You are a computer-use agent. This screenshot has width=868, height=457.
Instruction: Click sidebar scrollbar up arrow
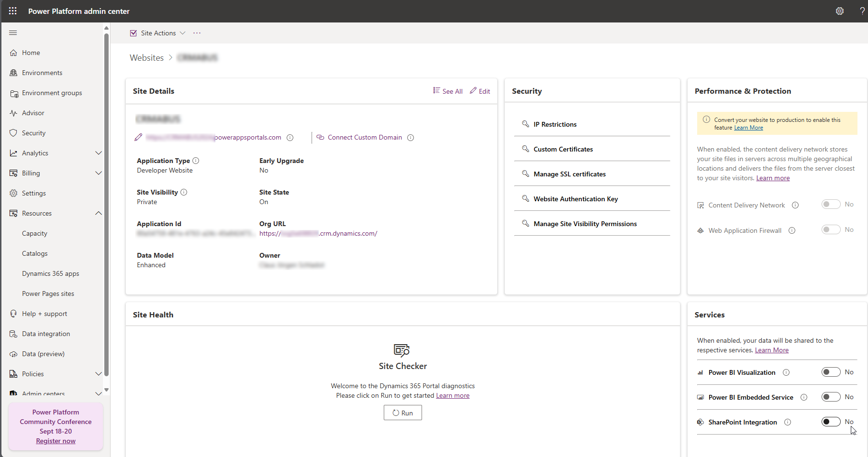click(106, 28)
